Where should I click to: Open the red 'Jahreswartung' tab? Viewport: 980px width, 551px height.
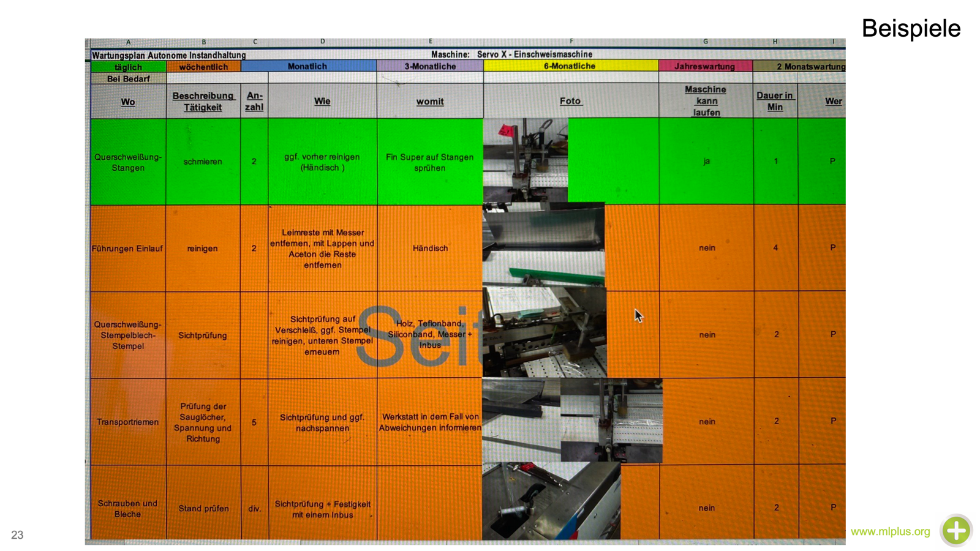705,66
